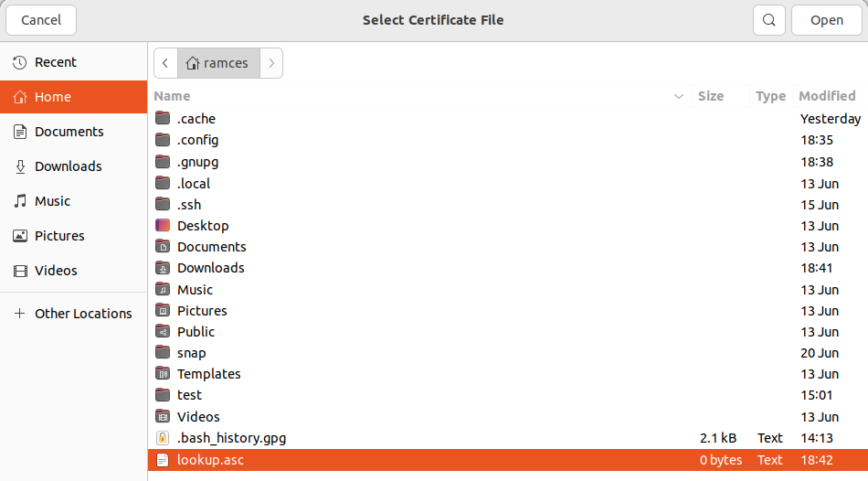
Task: Click the snap folder icon
Action: pyautogui.click(x=163, y=352)
